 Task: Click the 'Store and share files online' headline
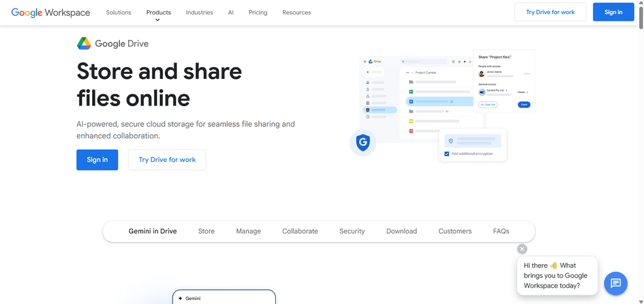pyautogui.click(x=159, y=85)
